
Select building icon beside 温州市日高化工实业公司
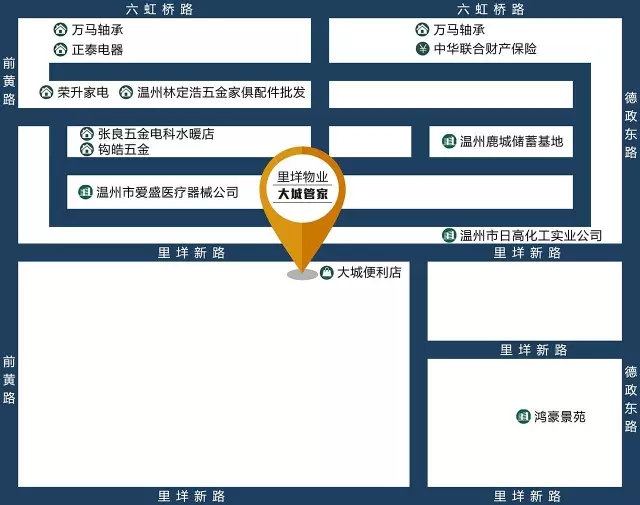tap(449, 235)
